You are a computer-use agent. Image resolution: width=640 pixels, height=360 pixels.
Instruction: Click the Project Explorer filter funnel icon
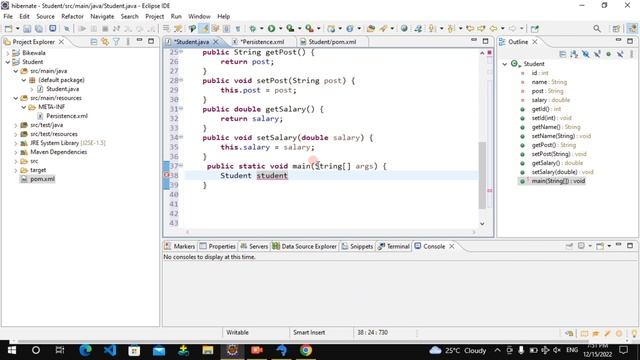pos(117,42)
